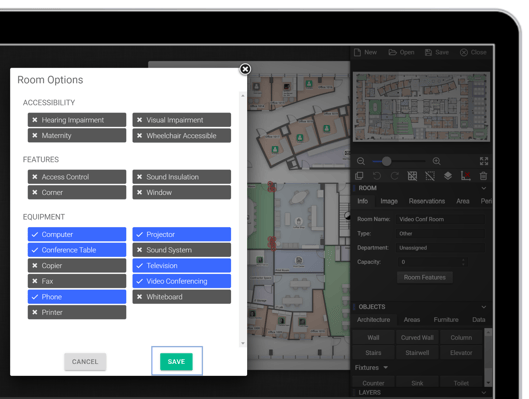The height and width of the screenshot is (399, 529).
Task: Enable Fax equipment
Action: pyautogui.click(x=77, y=281)
